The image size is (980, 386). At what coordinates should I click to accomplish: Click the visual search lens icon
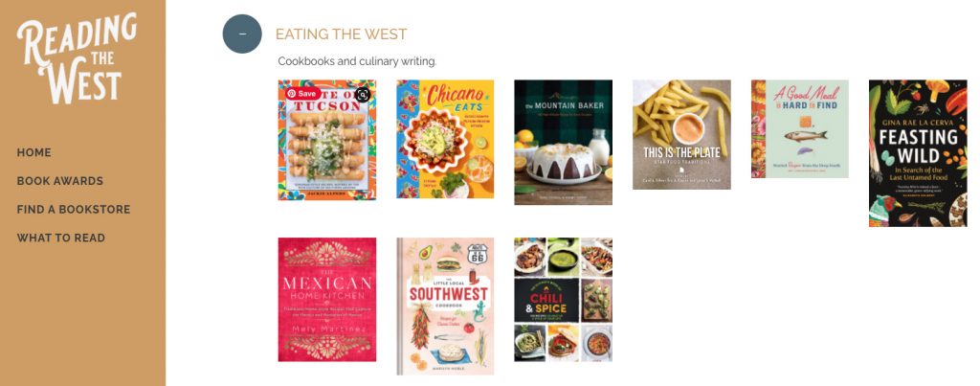pos(363,95)
